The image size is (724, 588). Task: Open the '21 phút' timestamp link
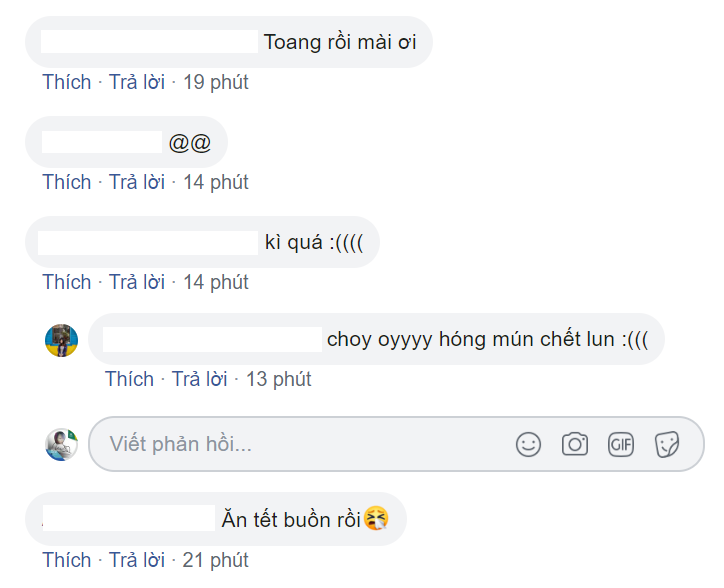(x=215, y=560)
